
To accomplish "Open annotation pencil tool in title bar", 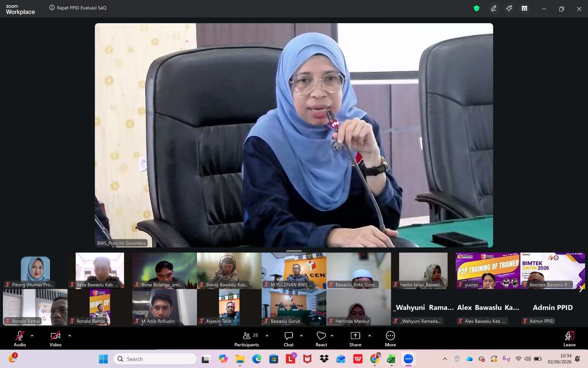I will click(x=494, y=8).
